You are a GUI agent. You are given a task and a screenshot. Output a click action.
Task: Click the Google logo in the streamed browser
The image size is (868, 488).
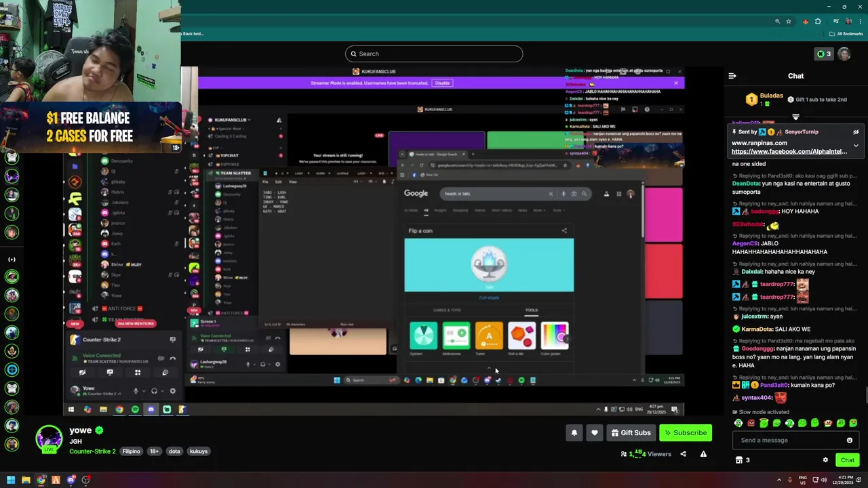click(x=416, y=193)
